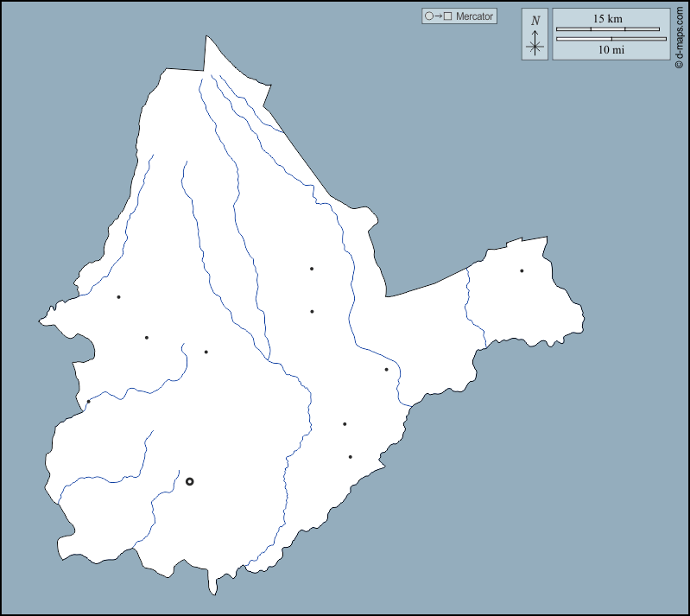Open the d-maps.com copyright link

[x=680, y=35]
